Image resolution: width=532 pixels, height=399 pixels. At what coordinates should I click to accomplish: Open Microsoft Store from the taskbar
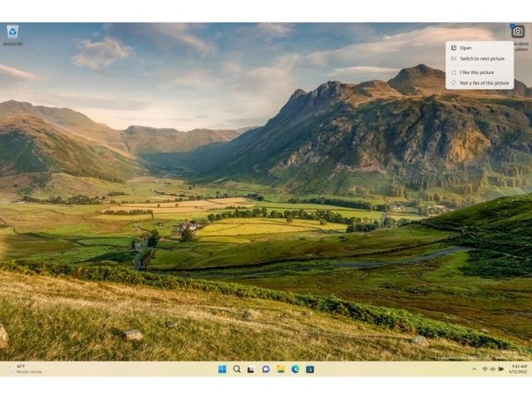(x=310, y=369)
